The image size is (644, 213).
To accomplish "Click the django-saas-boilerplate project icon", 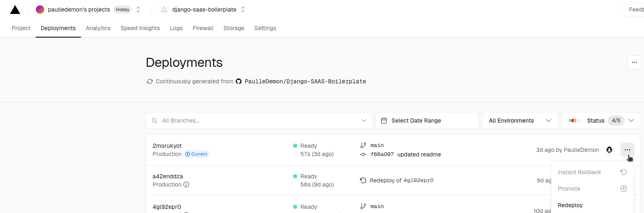I will (164, 9).
